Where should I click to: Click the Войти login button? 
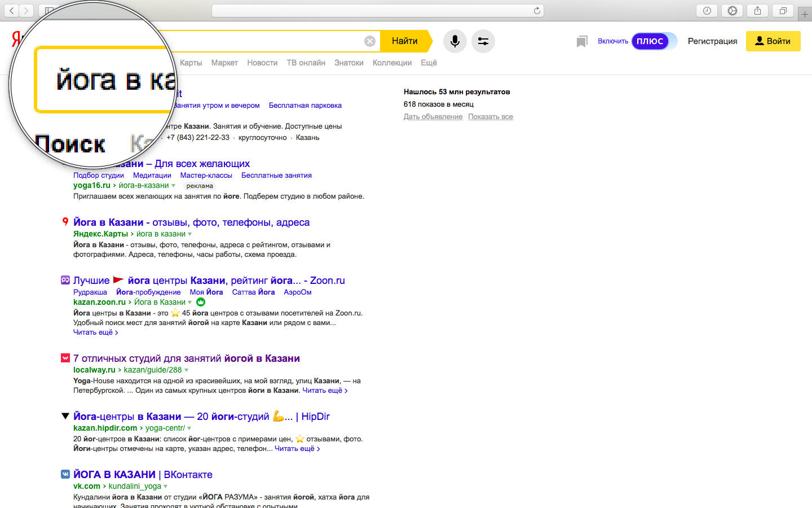[773, 41]
